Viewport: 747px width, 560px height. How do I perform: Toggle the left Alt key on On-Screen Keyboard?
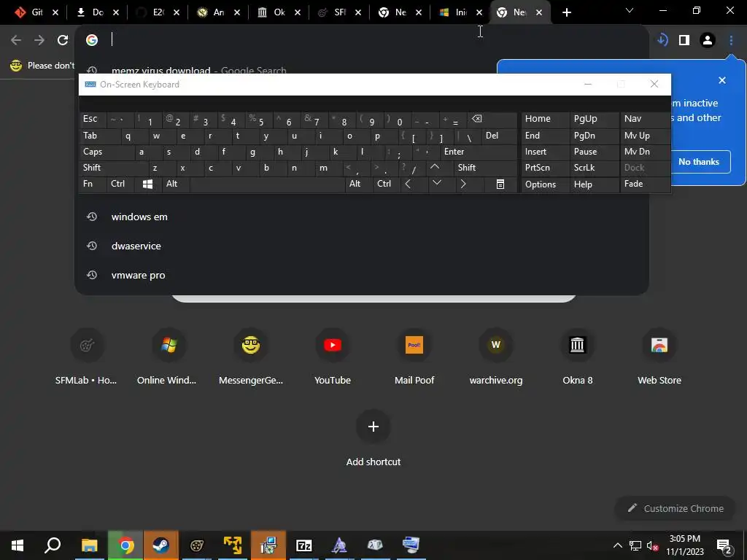tap(176, 184)
